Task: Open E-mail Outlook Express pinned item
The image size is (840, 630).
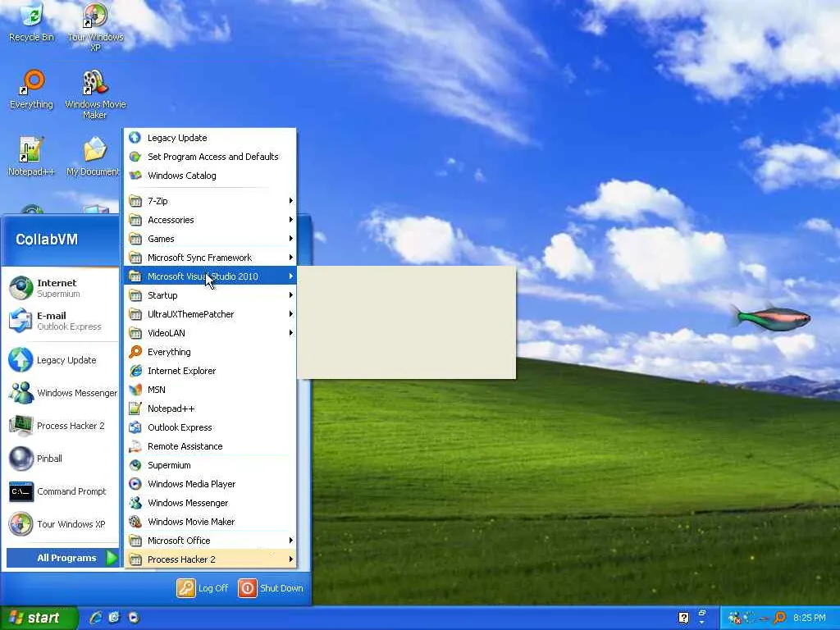Action: pyautogui.click(x=62, y=321)
